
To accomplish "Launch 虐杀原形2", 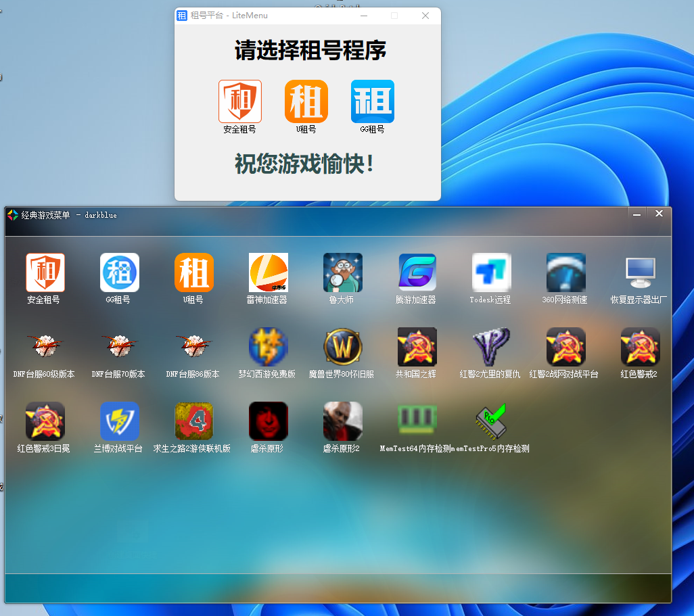I will (342, 421).
